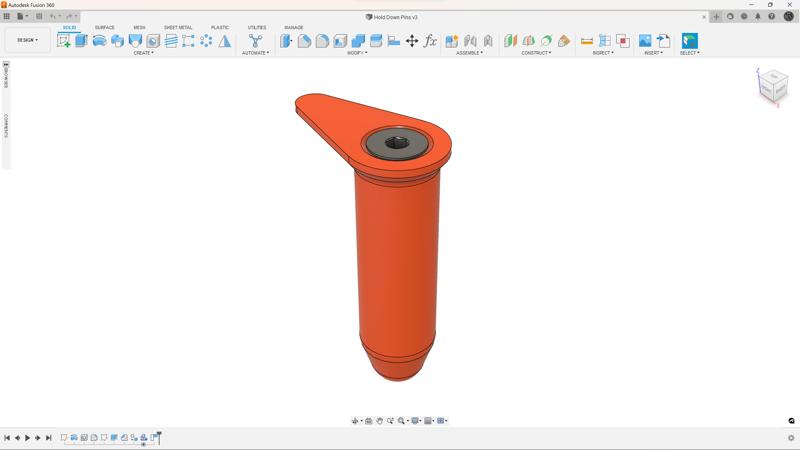Switch to the Surface tab

[105, 28]
